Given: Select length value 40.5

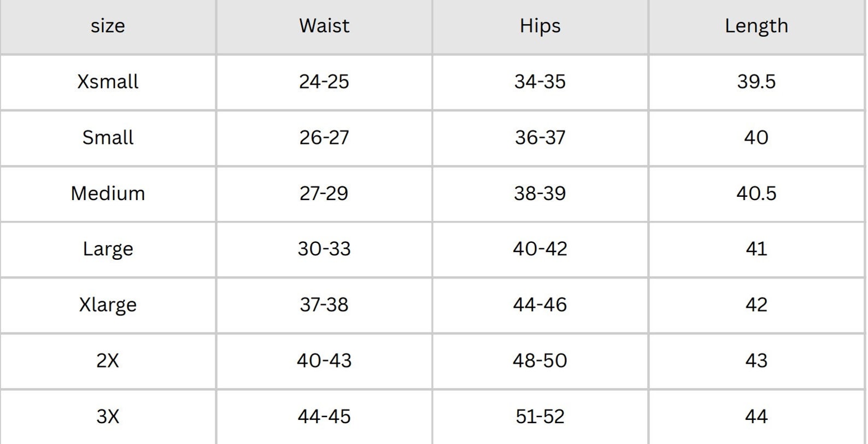Looking at the screenshot, I should (756, 193).
